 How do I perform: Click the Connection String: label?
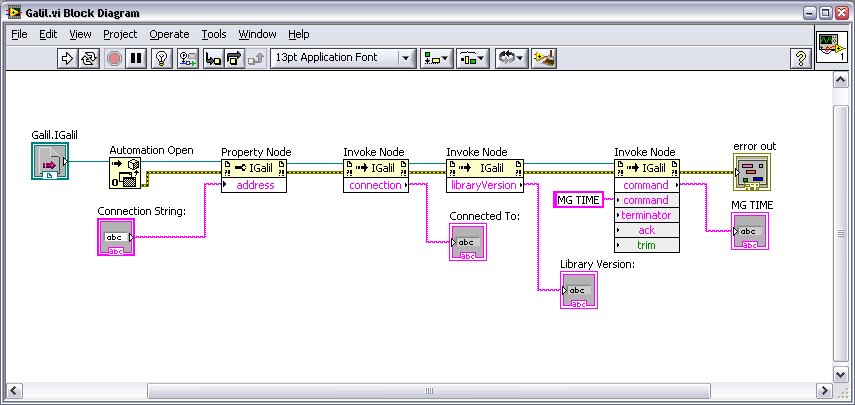click(142, 210)
